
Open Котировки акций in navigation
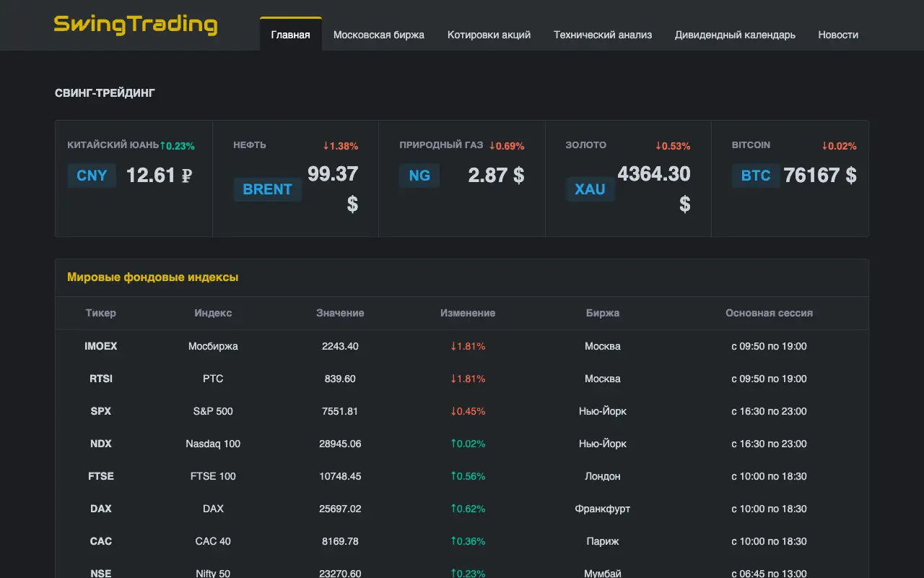[x=489, y=34]
